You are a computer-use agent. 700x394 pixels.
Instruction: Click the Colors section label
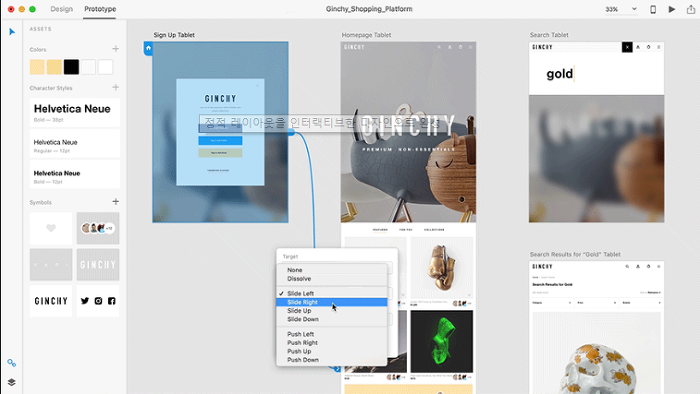tap(38, 50)
